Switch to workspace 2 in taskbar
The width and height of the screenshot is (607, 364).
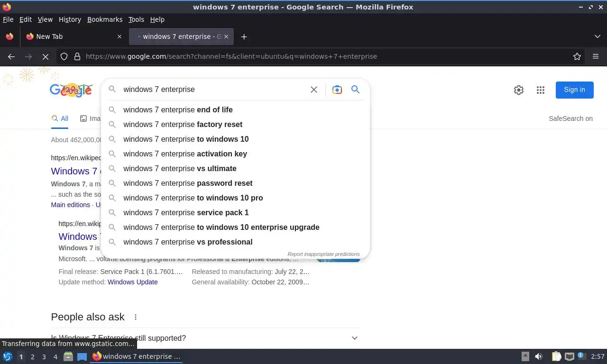click(x=32, y=357)
